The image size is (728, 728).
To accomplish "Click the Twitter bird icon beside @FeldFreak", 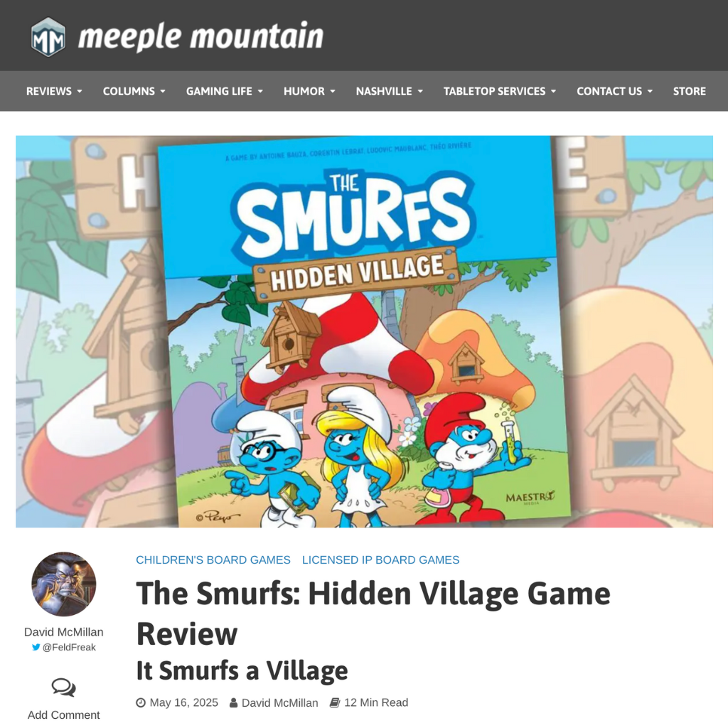I will pos(36,647).
